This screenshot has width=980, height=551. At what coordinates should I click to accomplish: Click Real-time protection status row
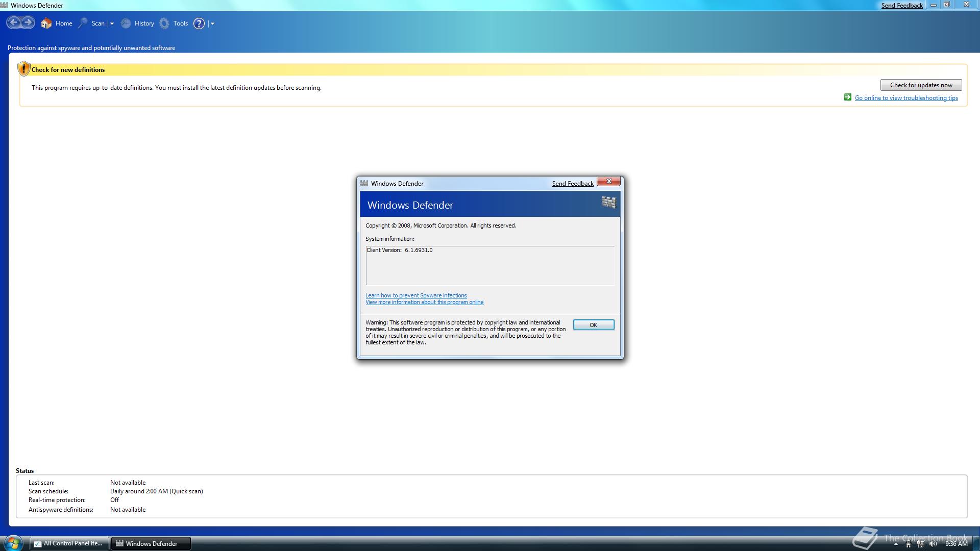(73, 500)
